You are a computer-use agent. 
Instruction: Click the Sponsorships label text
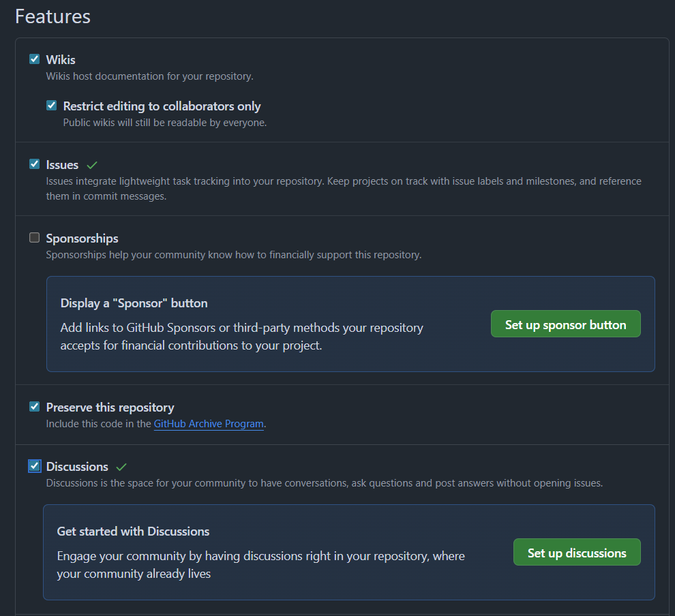coord(82,238)
